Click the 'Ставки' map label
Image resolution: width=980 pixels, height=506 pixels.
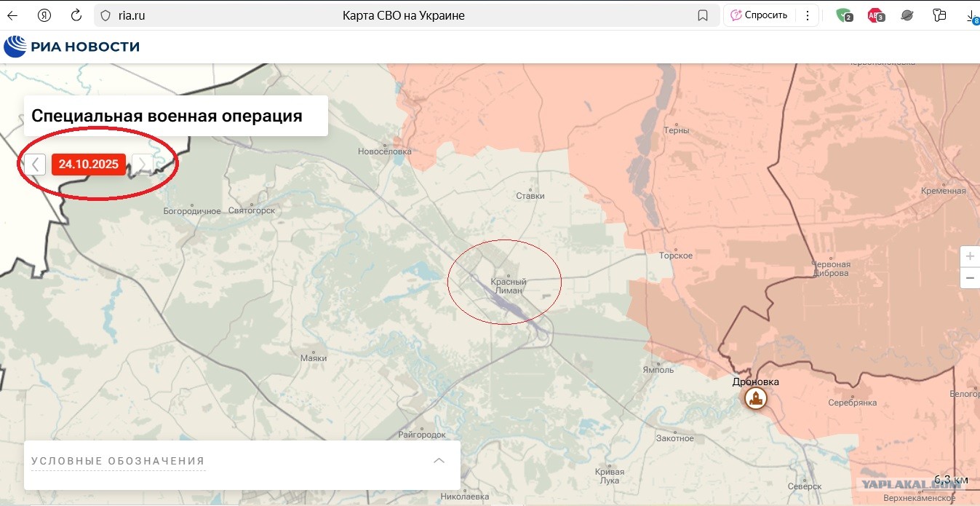[x=530, y=196]
